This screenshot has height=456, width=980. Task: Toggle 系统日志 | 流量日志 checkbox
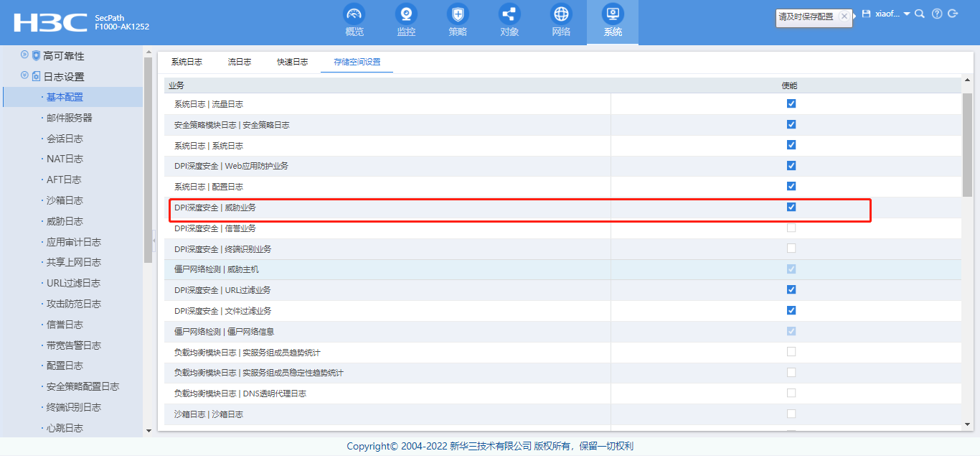(x=791, y=103)
